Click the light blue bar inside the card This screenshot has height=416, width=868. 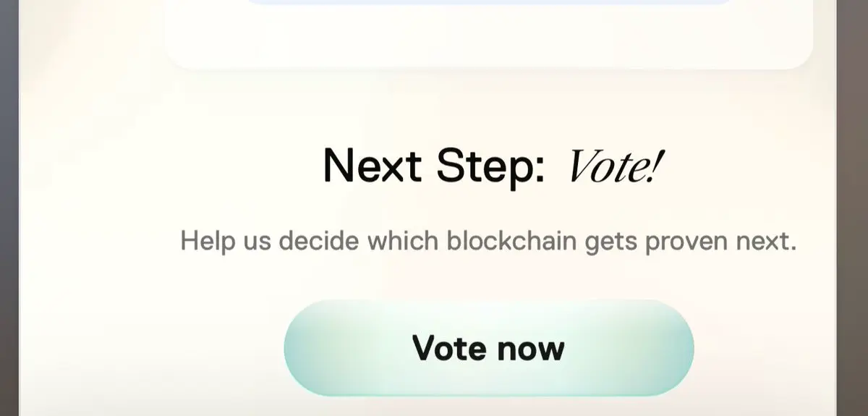[x=489, y=2]
